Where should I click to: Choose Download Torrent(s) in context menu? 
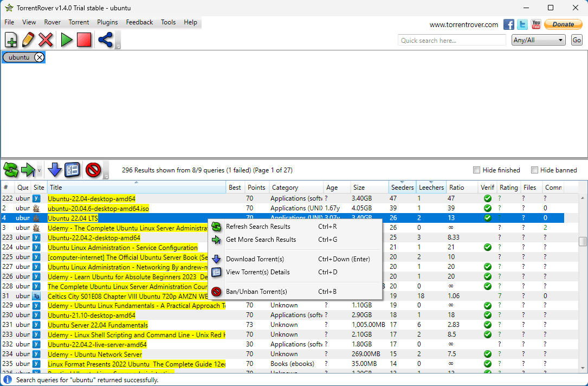[x=295, y=259]
